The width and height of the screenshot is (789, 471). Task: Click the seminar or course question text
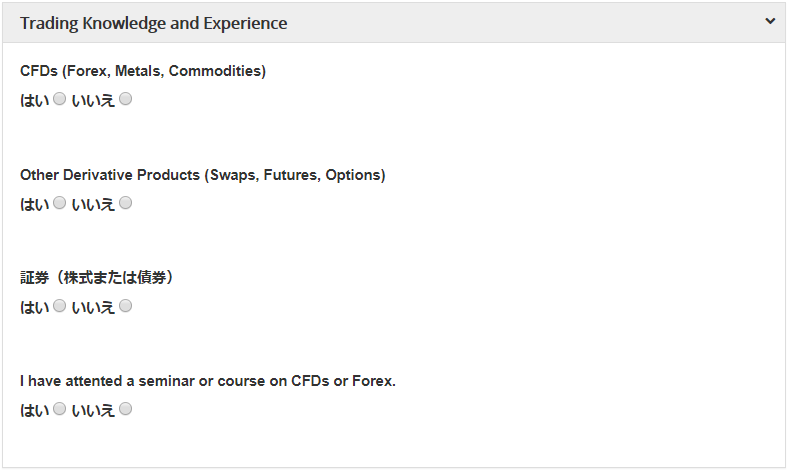(x=208, y=381)
